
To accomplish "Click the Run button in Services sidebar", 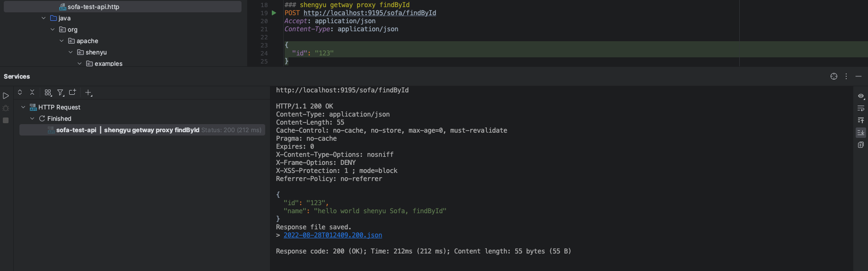I will point(6,96).
